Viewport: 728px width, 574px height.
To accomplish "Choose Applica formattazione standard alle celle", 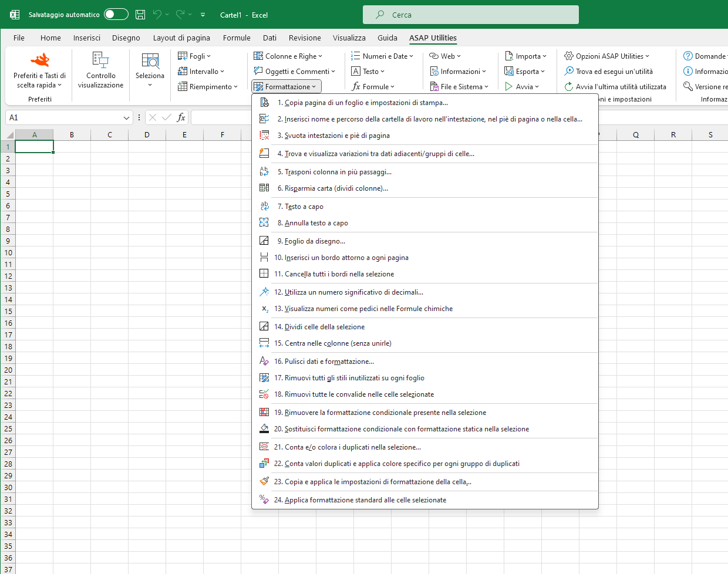I will [425, 500].
